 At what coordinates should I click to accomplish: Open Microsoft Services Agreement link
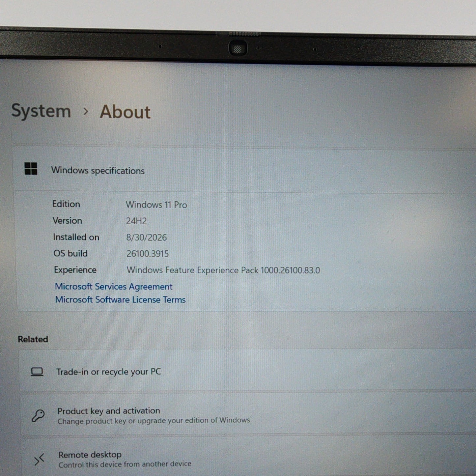(114, 287)
